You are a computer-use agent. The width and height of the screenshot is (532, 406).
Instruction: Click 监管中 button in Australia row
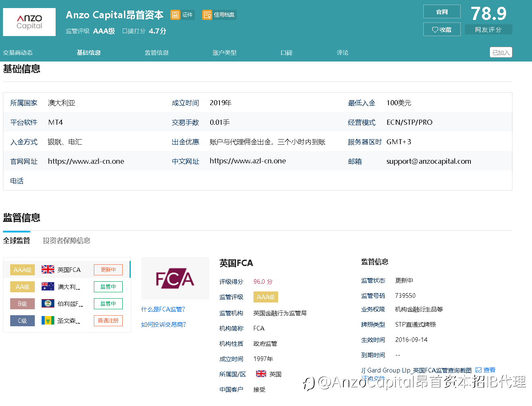(108, 287)
